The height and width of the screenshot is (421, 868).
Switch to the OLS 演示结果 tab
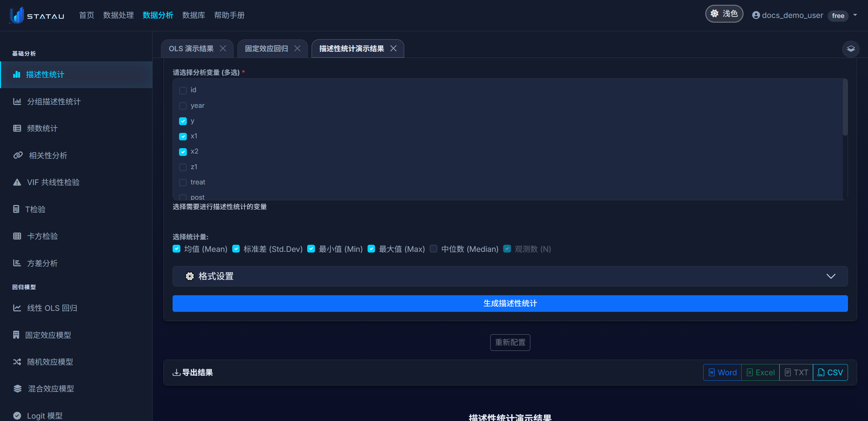tap(191, 48)
